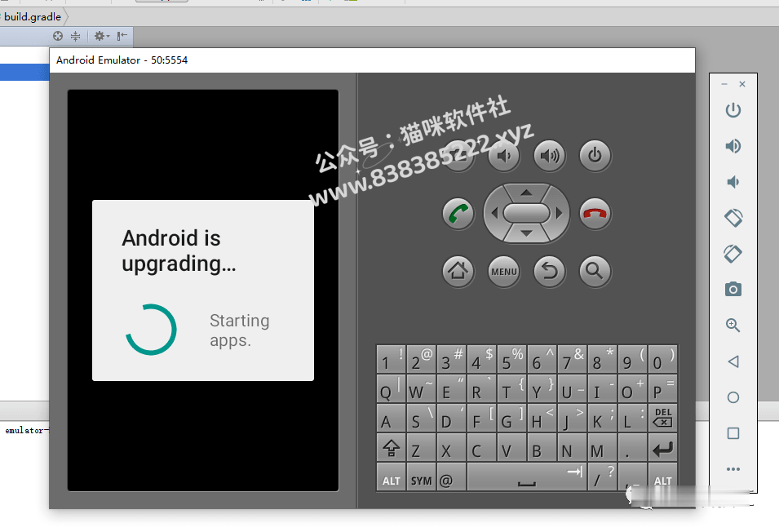Click the round hardware power button on the skin

pos(595,156)
